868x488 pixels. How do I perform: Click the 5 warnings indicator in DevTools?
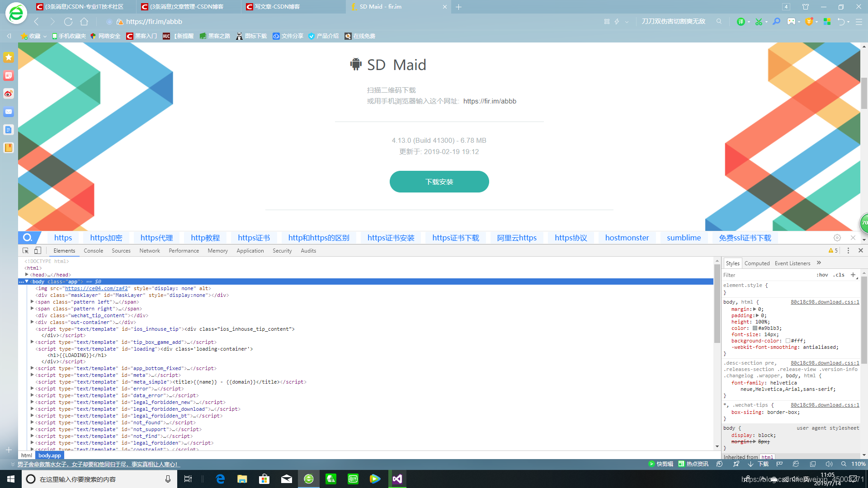833,250
